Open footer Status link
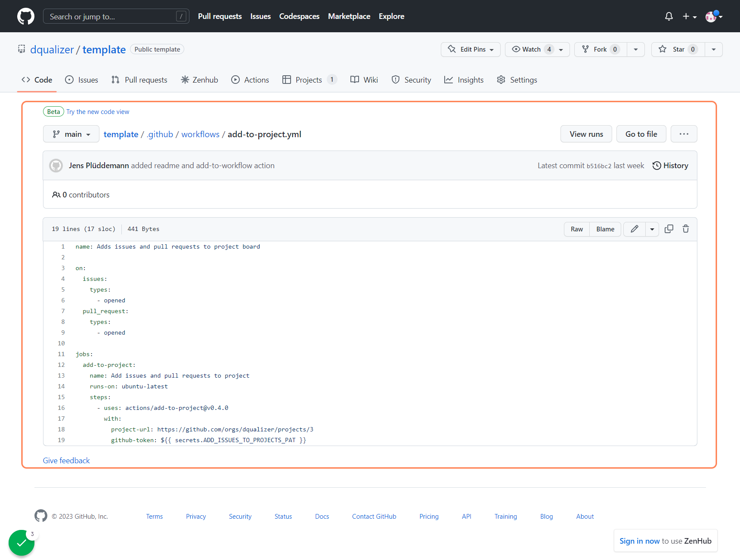Image resolution: width=740 pixels, height=560 pixels. [283, 516]
